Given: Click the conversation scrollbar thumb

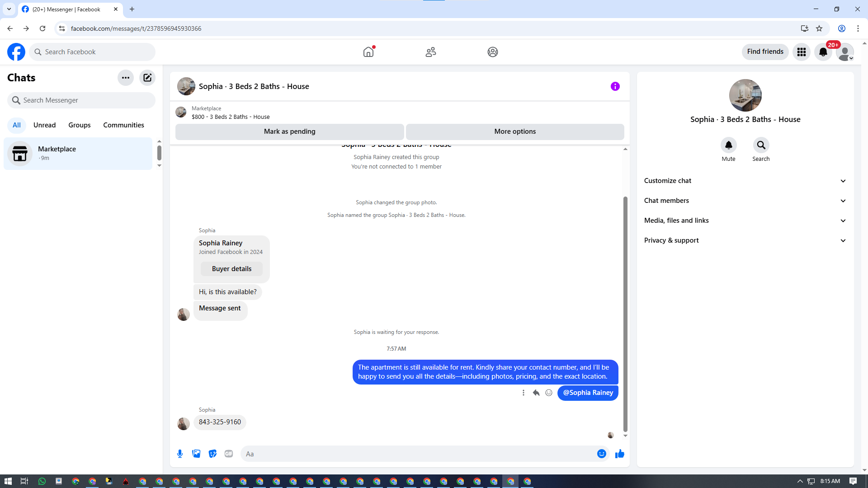Looking at the screenshot, I should [625, 314].
